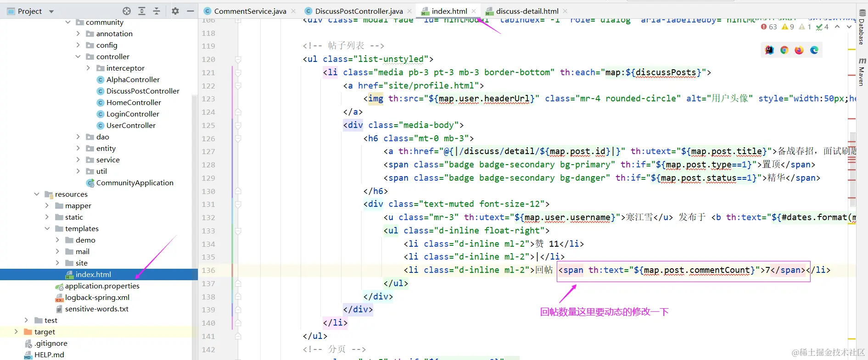Expand the interceptor folder
This screenshot has height=360, width=868.
[x=88, y=68]
